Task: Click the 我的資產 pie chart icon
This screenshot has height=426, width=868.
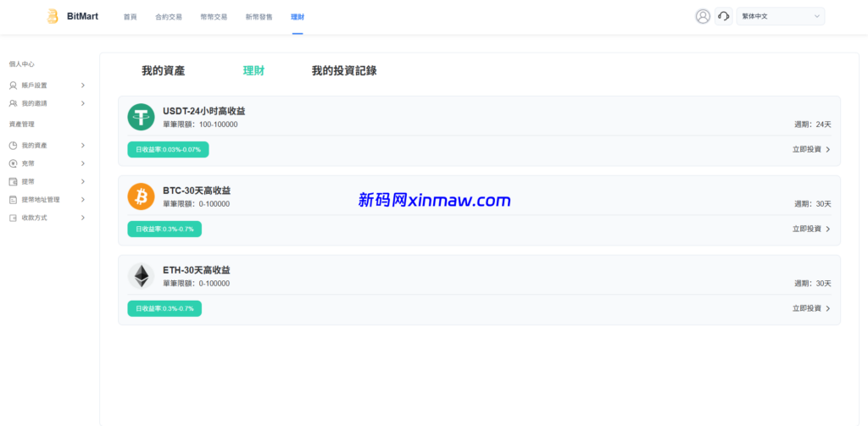Action: [14, 146]
